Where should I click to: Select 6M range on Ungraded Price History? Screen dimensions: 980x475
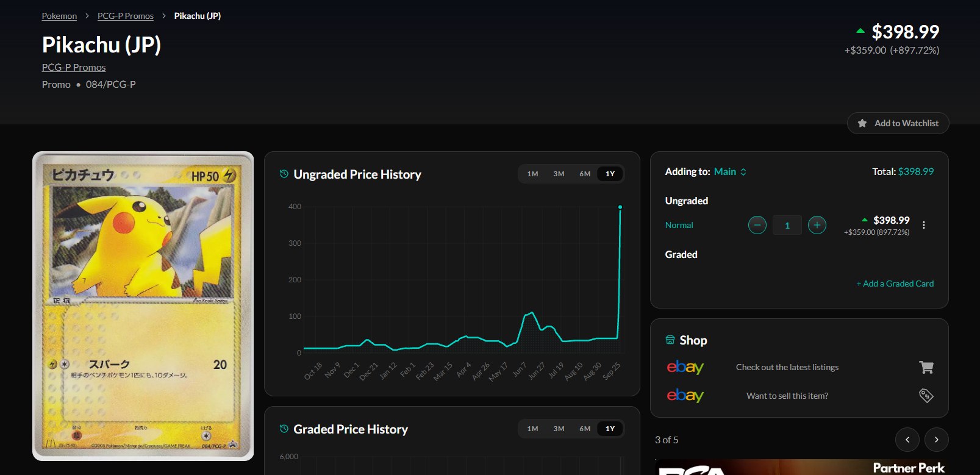585,174
